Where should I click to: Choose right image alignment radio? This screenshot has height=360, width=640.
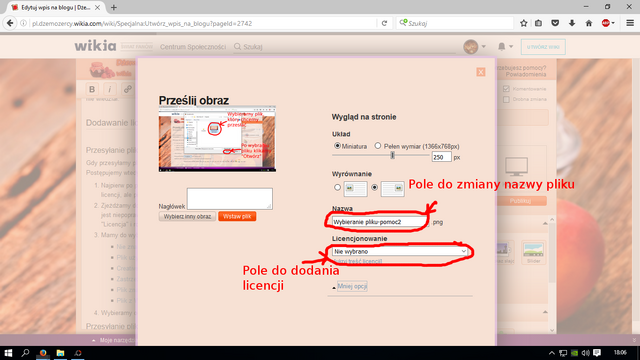pos(374,187)
